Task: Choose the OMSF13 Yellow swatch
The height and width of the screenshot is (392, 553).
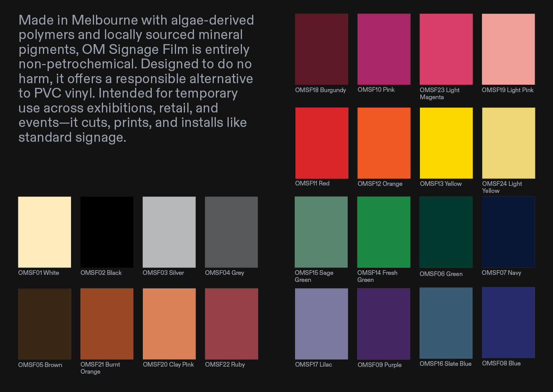Action: (446, 143)
